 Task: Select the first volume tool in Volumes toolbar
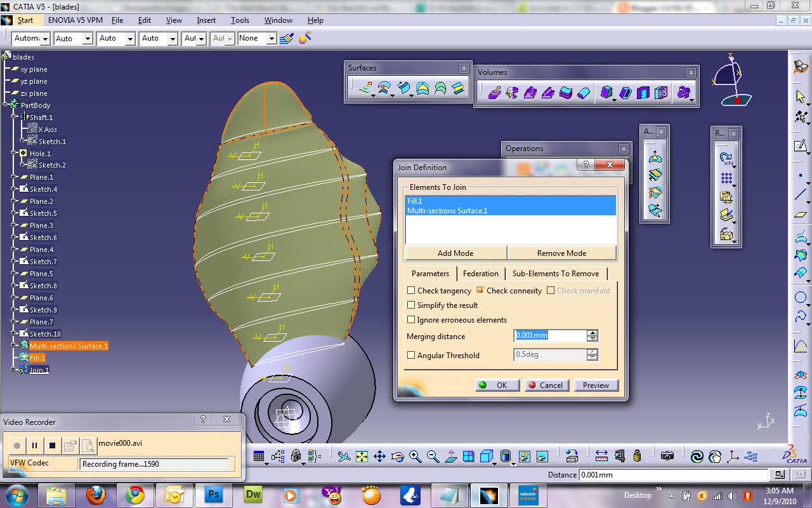[495, 93]
